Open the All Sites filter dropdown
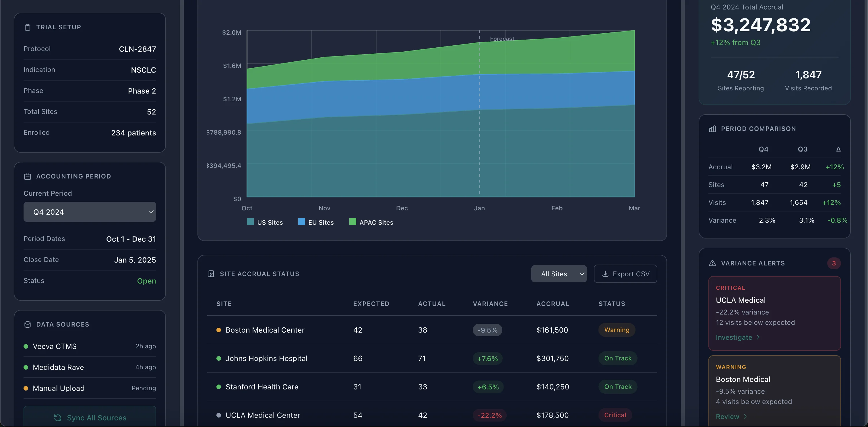868x427 pixels. [559, 274]
